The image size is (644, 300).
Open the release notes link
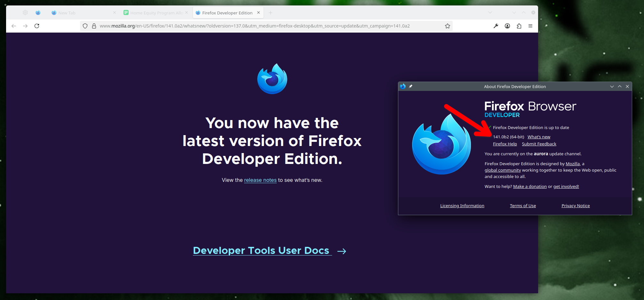point(260,180)
